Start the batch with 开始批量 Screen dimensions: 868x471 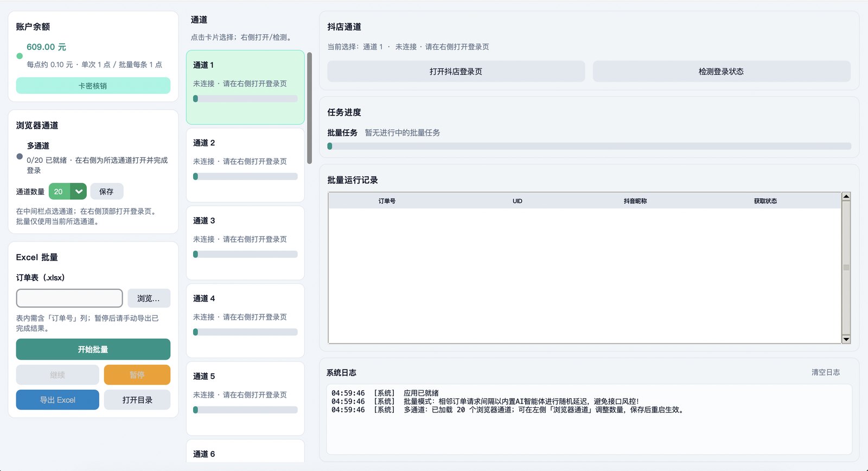(x=93, y=349)
